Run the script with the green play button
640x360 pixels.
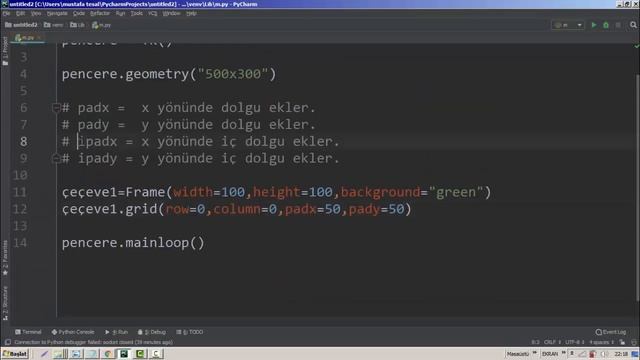click(x=594, y=25)
